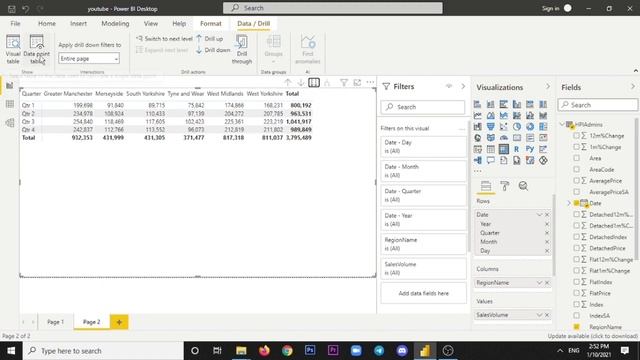This screenshot has width=640, height=360.
Task: Open the Page 1 tab
Action: (x=56, y=322)
